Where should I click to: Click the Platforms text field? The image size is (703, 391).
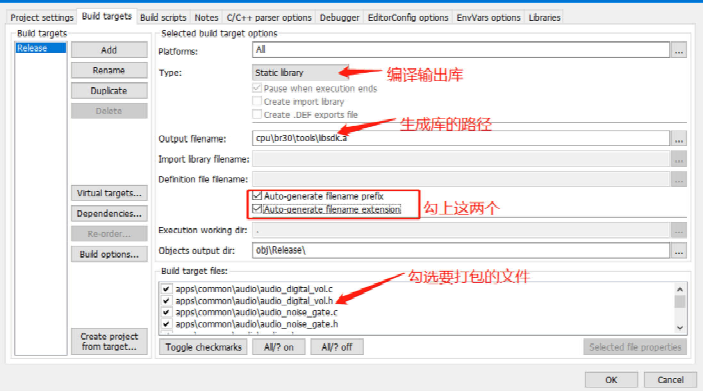coord(461,50)
